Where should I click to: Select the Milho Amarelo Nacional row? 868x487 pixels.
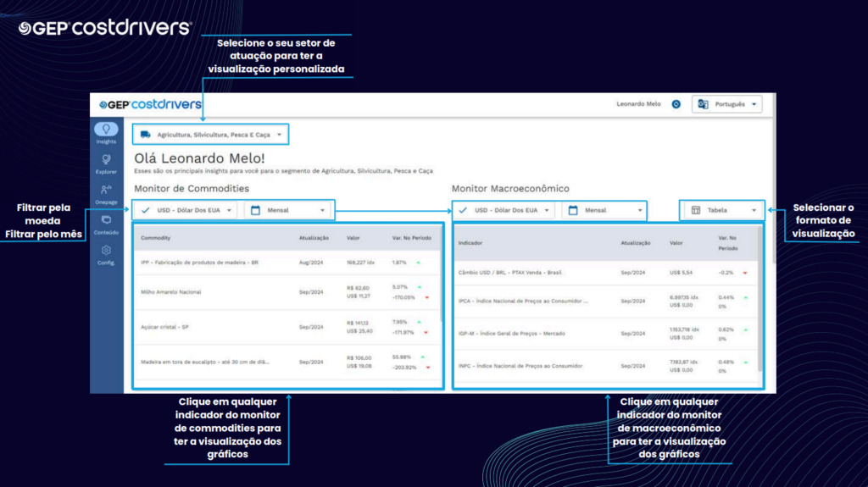pos(287,292)
